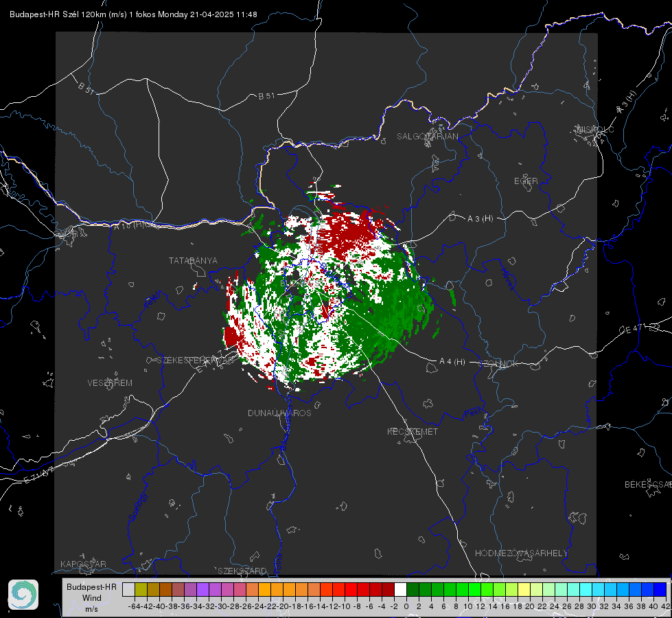Image resolution: width=672 pixels, height=618 pixels.
Task: Select the blue Somogy county label
Action: click(137, 507)
